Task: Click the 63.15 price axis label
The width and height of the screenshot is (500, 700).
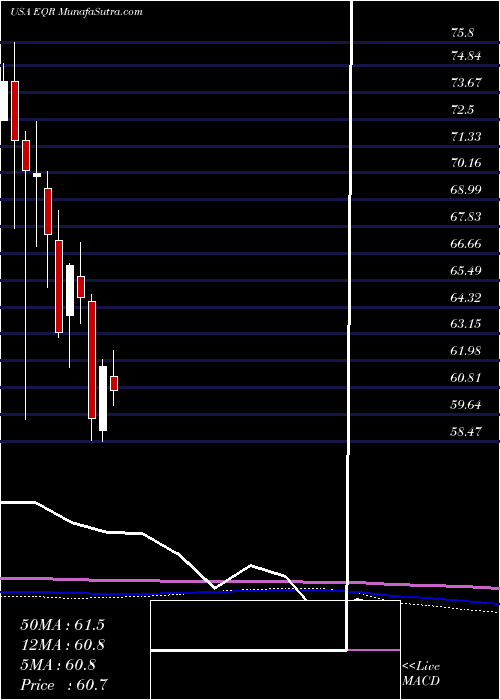Action: (x=466, y=324)
